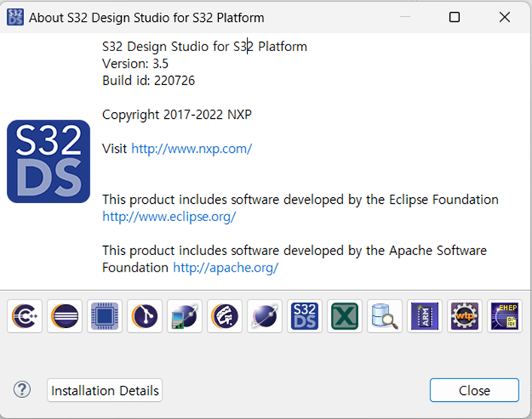Click the help question mark icon
The height and width of the screenshot is (419, 532).
pos(22,390)
